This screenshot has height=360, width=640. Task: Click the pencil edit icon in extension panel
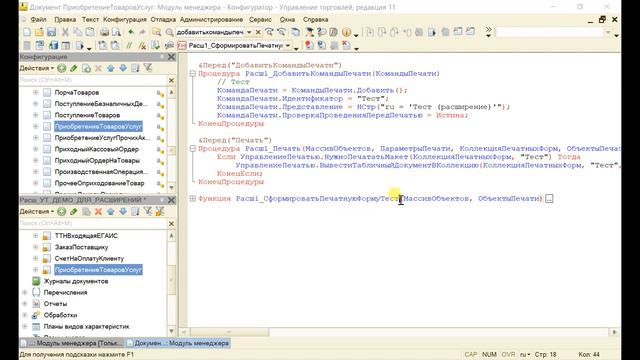[x=74, y=211]
